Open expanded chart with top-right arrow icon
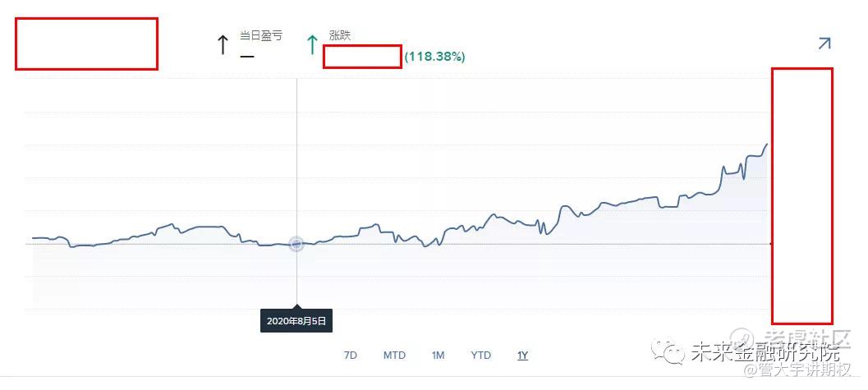 pyautogui.click(x=824, y=44)
